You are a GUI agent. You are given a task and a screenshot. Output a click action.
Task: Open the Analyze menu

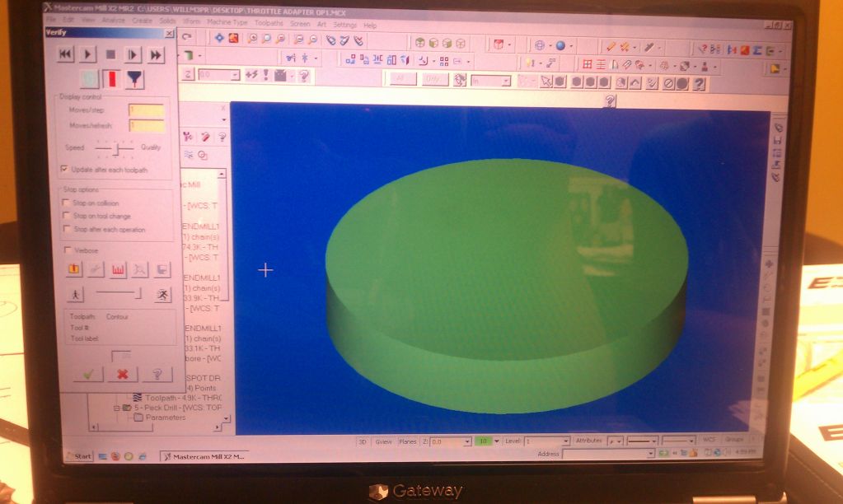(113, 20)
